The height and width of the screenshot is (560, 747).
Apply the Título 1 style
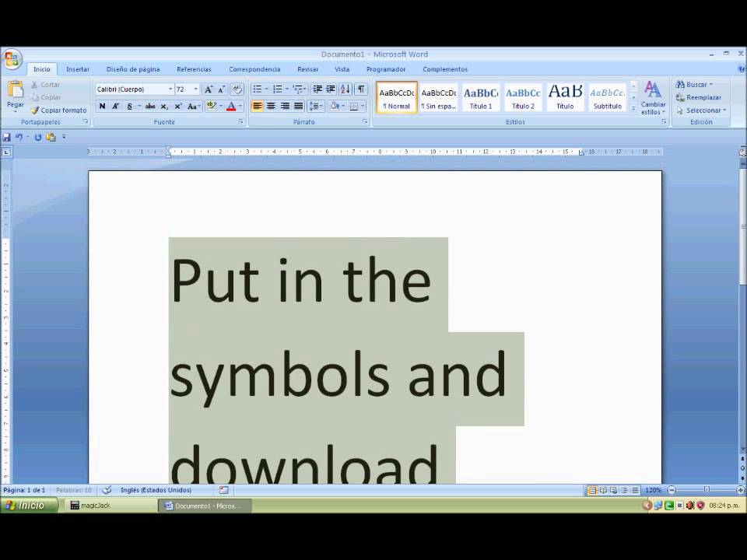point(481,98)
